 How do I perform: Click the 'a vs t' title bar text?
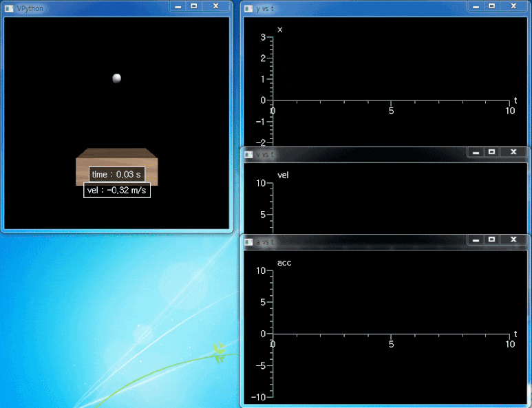coord(265,242)
